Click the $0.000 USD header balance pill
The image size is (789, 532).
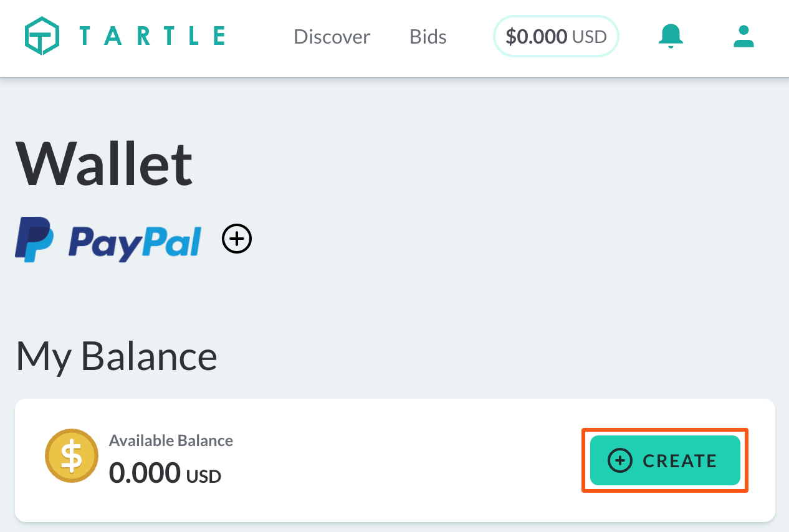(x=555, y=37)
